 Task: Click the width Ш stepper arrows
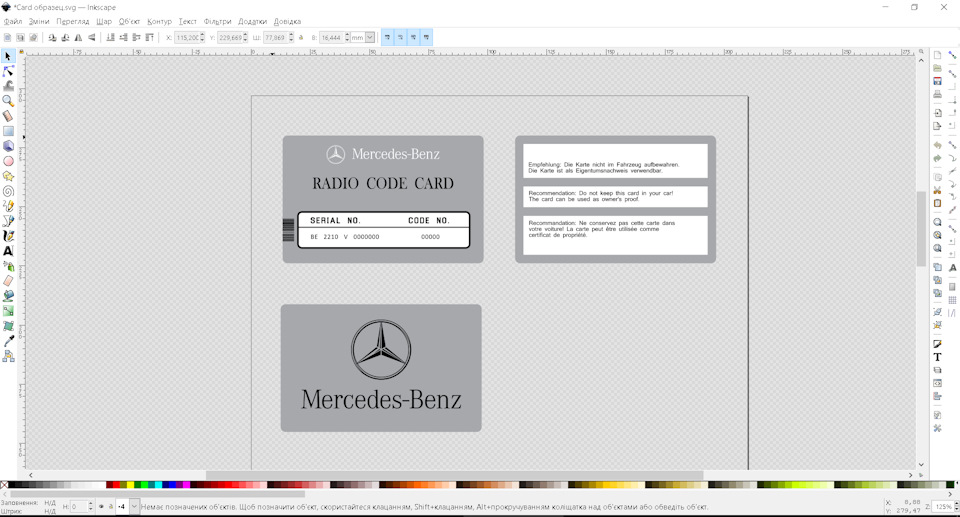tap(291, 37)
